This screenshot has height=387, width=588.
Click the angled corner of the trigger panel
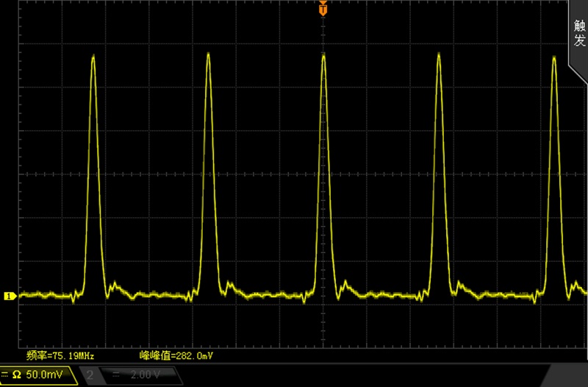pyautogui.click(x=578, y=74)
